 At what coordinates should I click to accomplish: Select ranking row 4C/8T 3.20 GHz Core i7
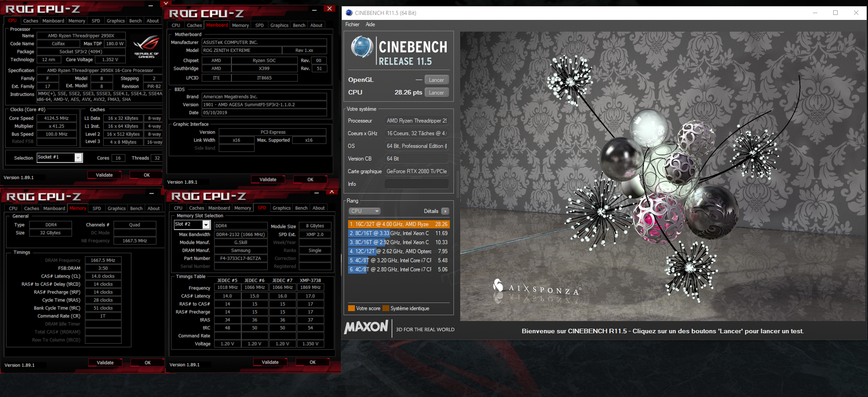[x=399, y=260]
